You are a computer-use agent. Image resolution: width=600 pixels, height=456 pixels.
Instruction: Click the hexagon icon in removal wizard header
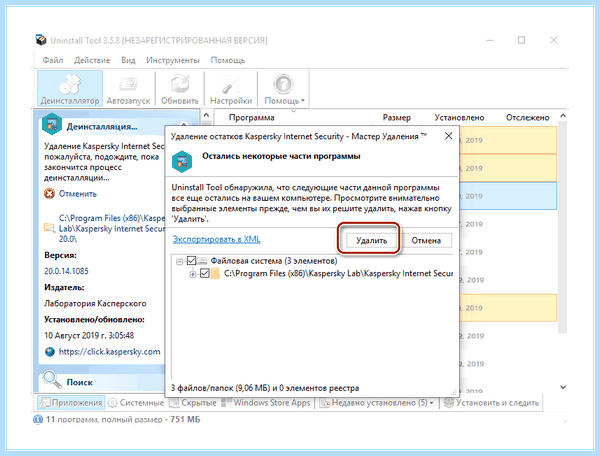182,161
